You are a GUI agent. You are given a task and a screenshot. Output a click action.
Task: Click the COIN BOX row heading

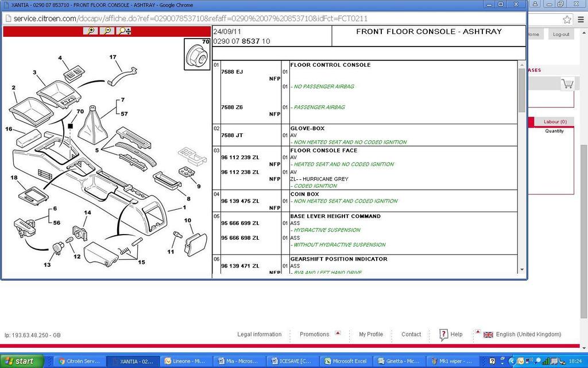tap(304, 194)
